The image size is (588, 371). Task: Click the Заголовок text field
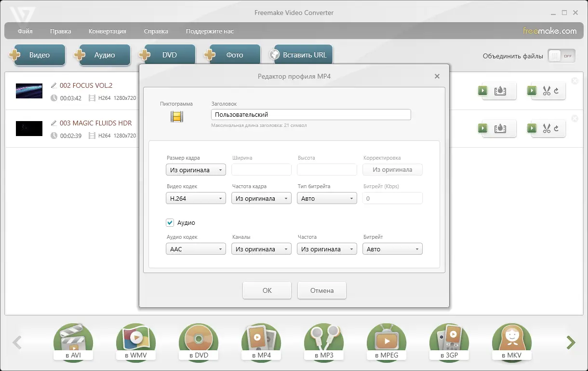311,114
